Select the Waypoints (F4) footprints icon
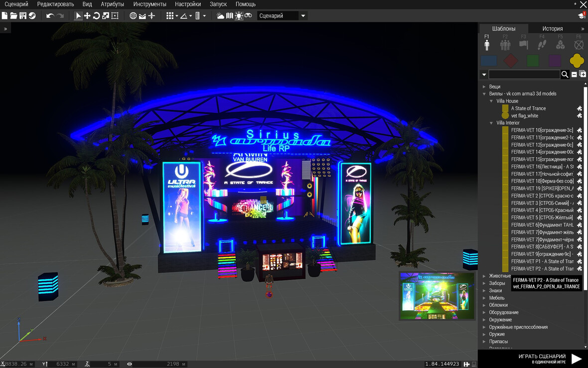588x368 pixels. 542,45
